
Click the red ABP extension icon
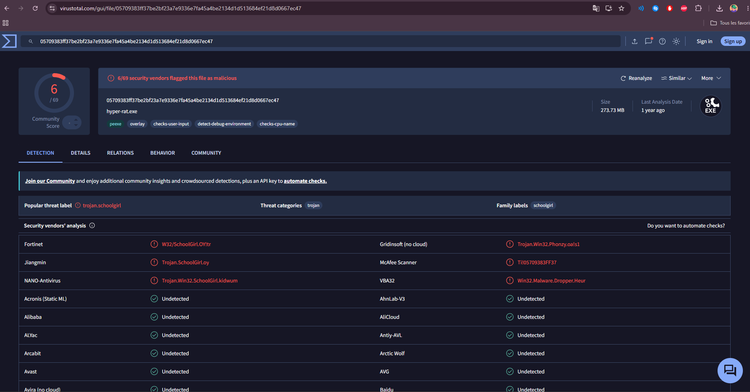(x=684, y=8)
